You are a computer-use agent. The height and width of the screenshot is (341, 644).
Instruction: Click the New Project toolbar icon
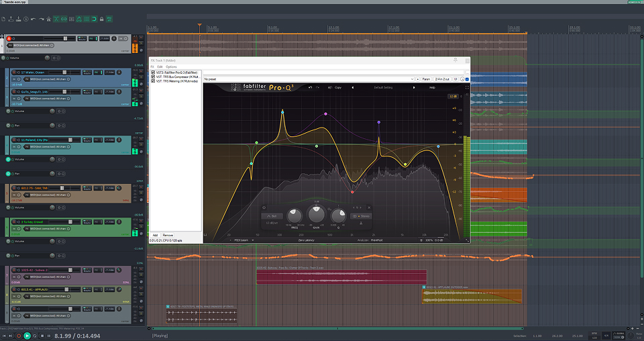click(x=4, y=19)
